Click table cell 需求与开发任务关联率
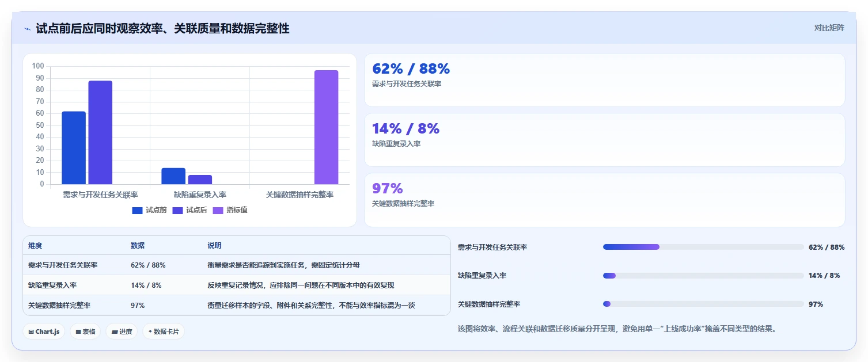 click(x=63, y=265)
